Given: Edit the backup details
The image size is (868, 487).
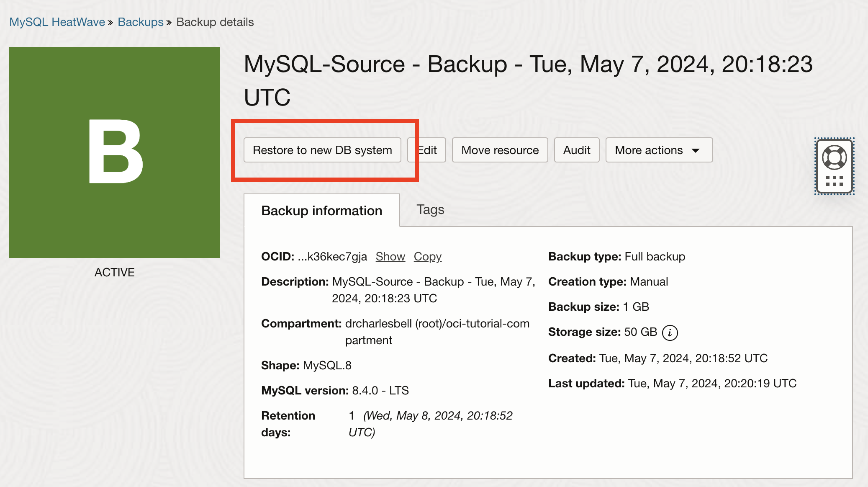Looking at the screenshot, I should pyautogui.click(x=426, y=150).
